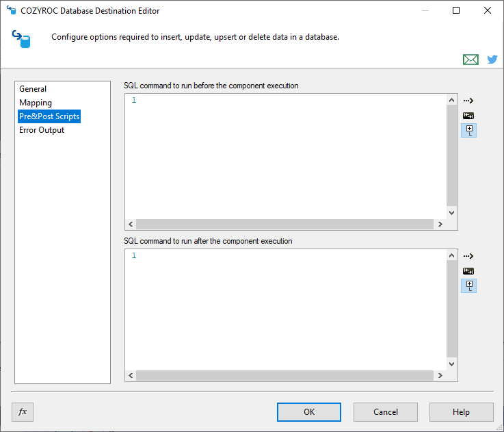Toggle the plus outlining icon beside the after-execution editor

click(x=468, y=286)
